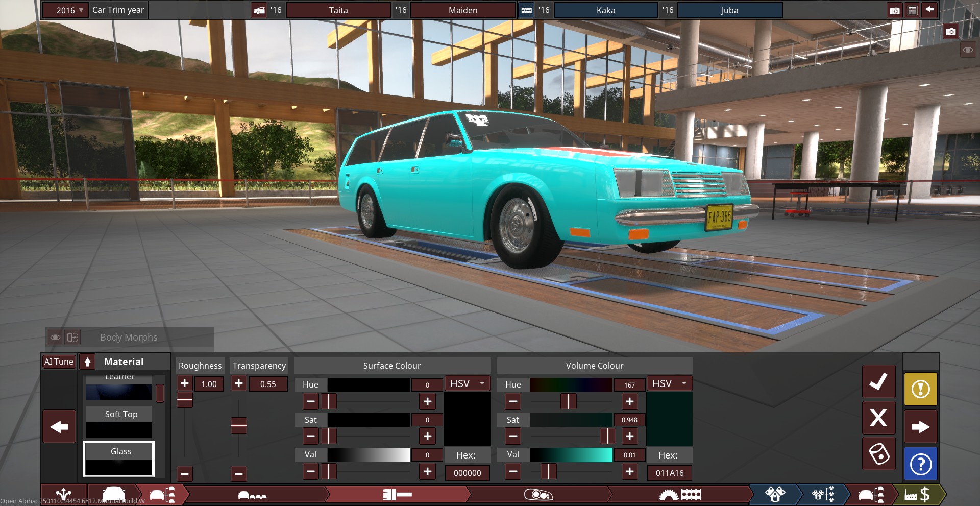Image resolution: width=980 pixels, height=506 pixels.
Task: Decrease Volume Colour Val with minus
Action: coord(513,472)
